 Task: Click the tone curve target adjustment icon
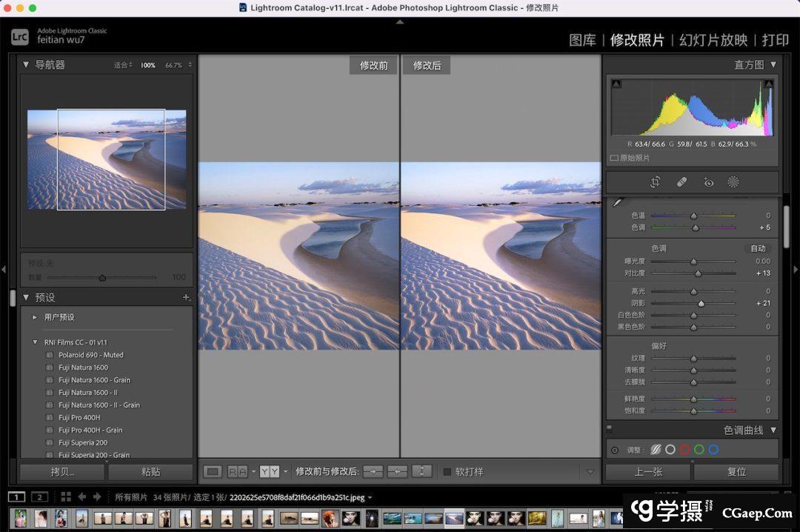615,450
